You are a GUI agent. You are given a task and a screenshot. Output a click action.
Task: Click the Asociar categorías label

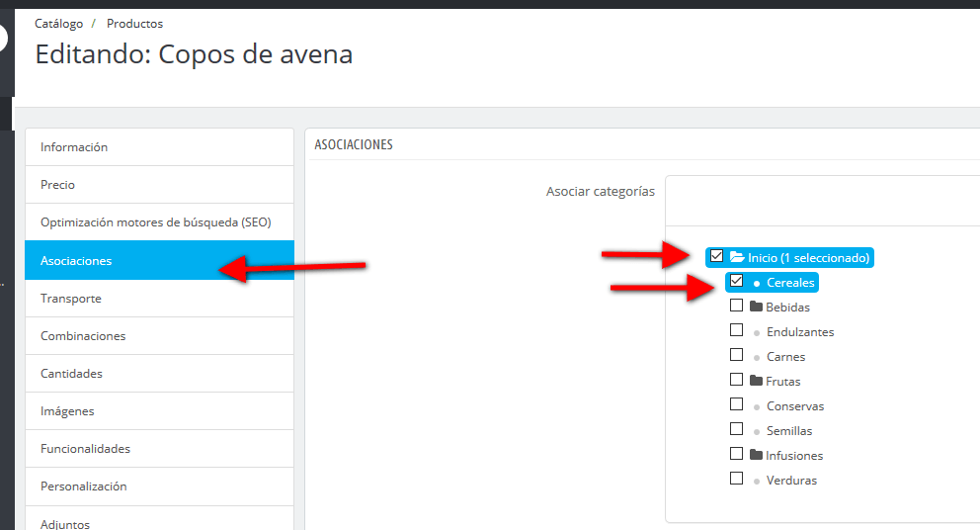coord(600,192)
